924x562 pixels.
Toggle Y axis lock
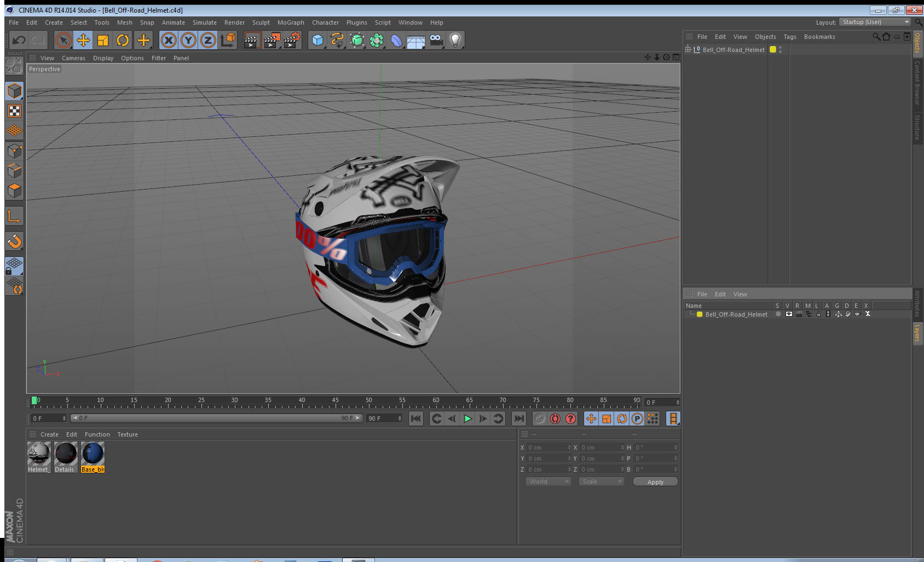click(188, 40)
